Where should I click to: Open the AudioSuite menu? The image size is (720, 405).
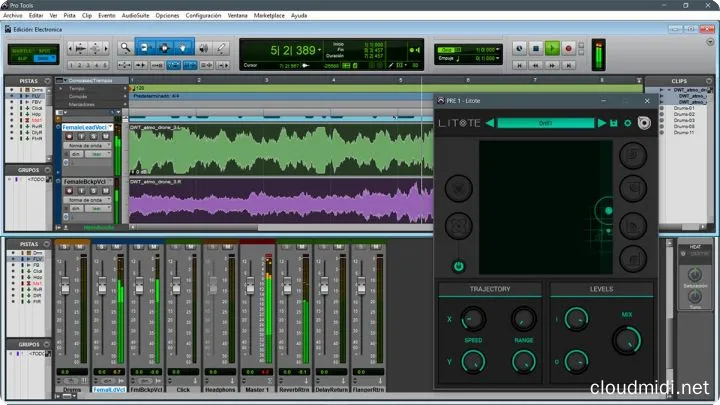(x=136, y=16)
